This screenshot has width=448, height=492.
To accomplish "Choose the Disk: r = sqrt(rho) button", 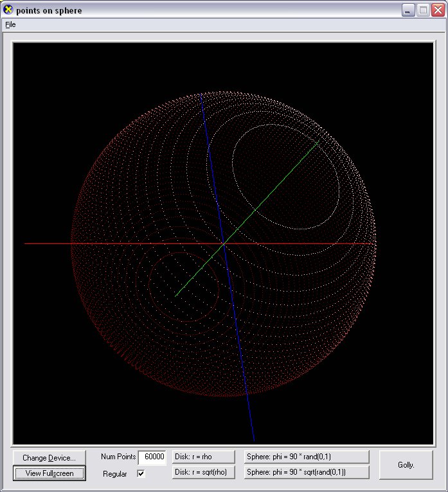I will click(204, 473).
